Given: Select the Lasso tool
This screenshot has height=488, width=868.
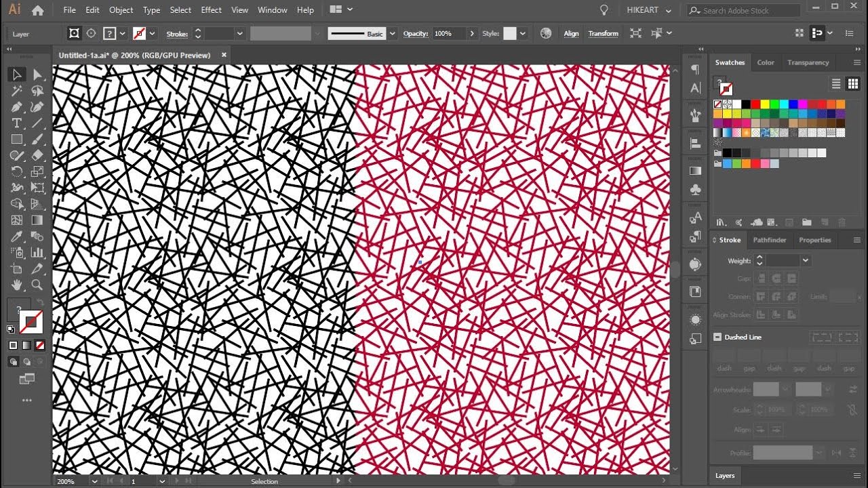Looking at the screenshot, I should [38, 91].
